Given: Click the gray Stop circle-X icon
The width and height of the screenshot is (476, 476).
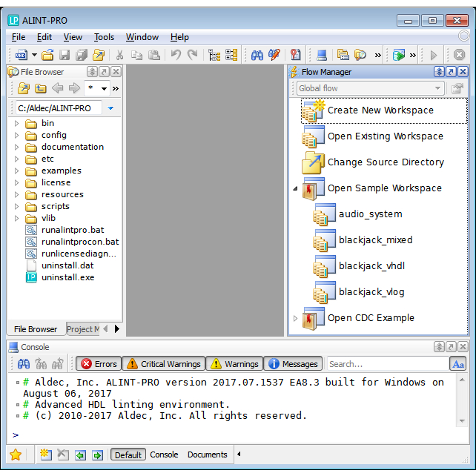Looking at the screenshot, I should [x=459, y=55].
